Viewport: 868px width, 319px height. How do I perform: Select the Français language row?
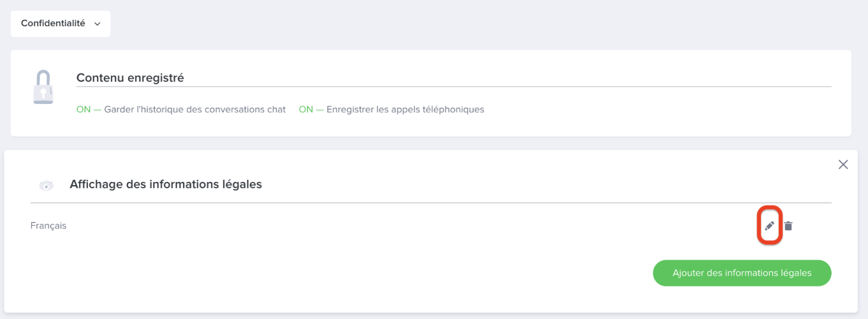pos(48,226)
